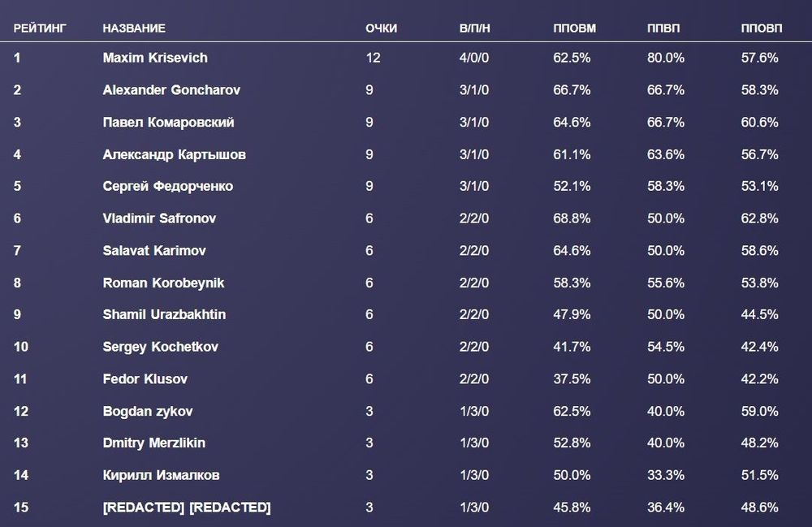Select Сергей Федорченко in the table
Image resolution: width=812 pixels, height=527 pixels.
click(x=168, y=187)
